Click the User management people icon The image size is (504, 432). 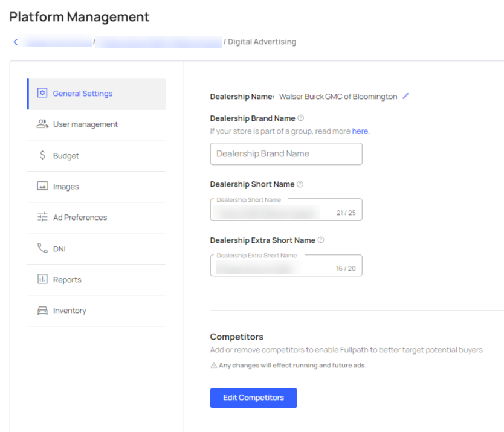(x=42, y=124)
